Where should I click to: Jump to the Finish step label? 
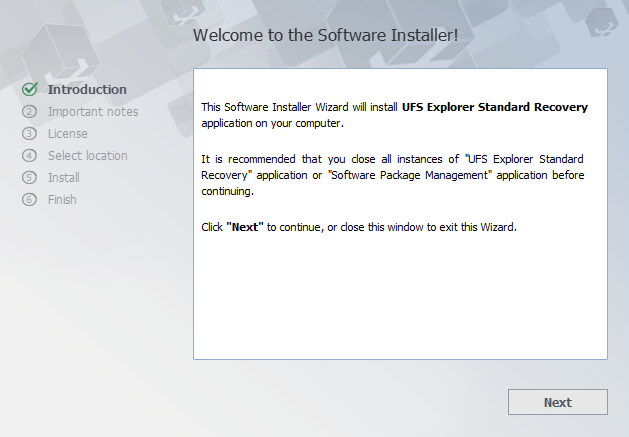coord(62,199)
